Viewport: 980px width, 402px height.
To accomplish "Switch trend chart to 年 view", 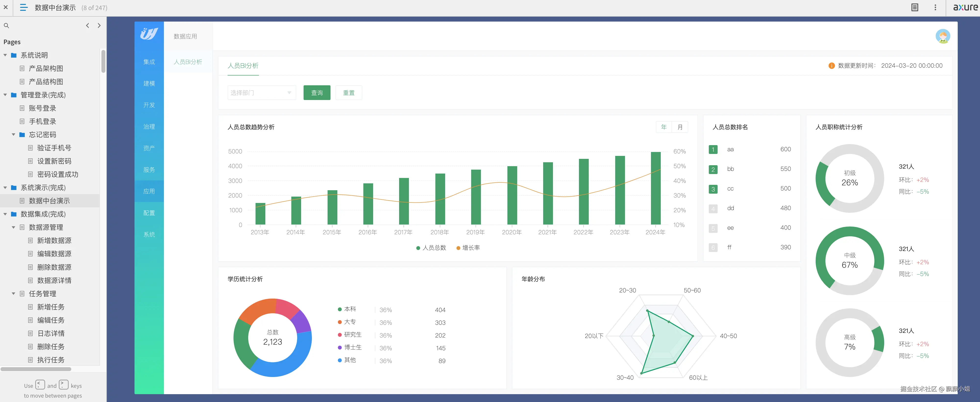I will 664,127.
